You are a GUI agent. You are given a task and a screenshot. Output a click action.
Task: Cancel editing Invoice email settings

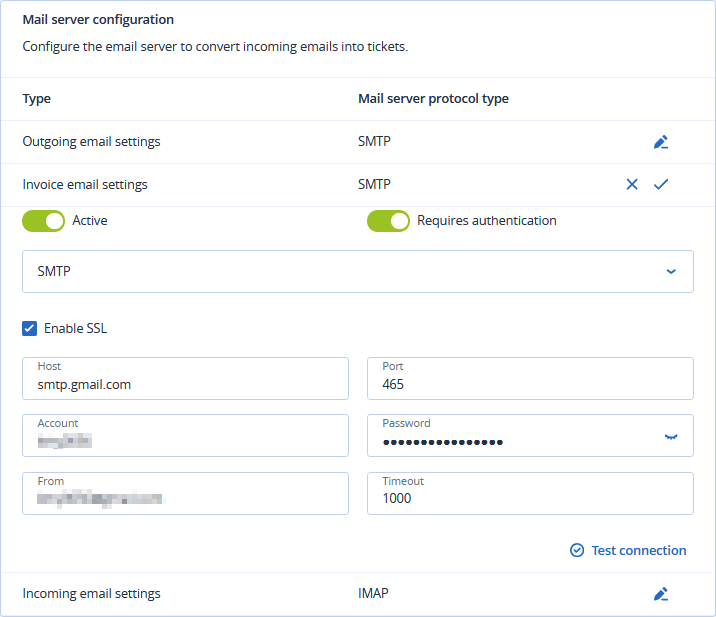pos(632,184)
